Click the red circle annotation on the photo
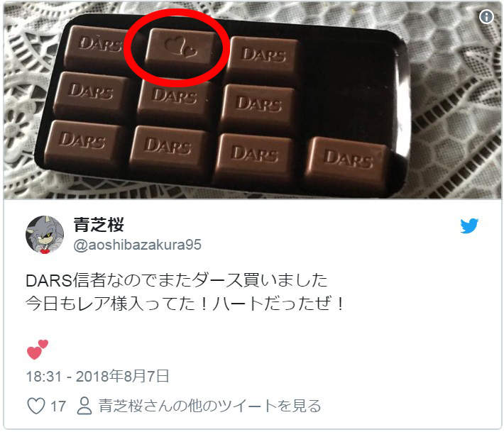The height and width of the screenshot is (432, 504). pos(177,48)
